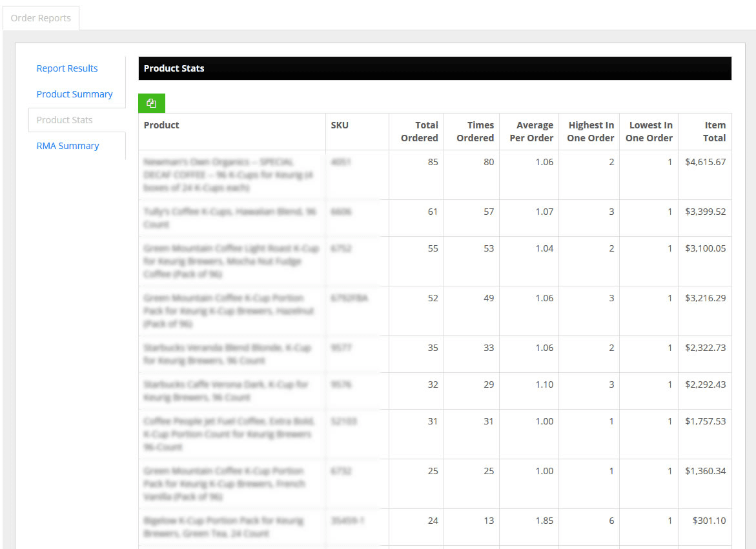
Task: Click the Highest In One Order header
Action: coord(591,132)
